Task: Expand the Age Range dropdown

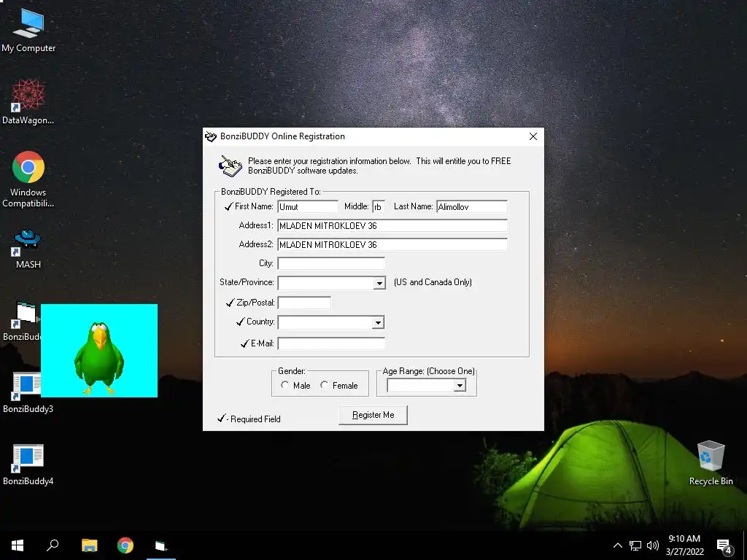Action: [x=460, y=386]
